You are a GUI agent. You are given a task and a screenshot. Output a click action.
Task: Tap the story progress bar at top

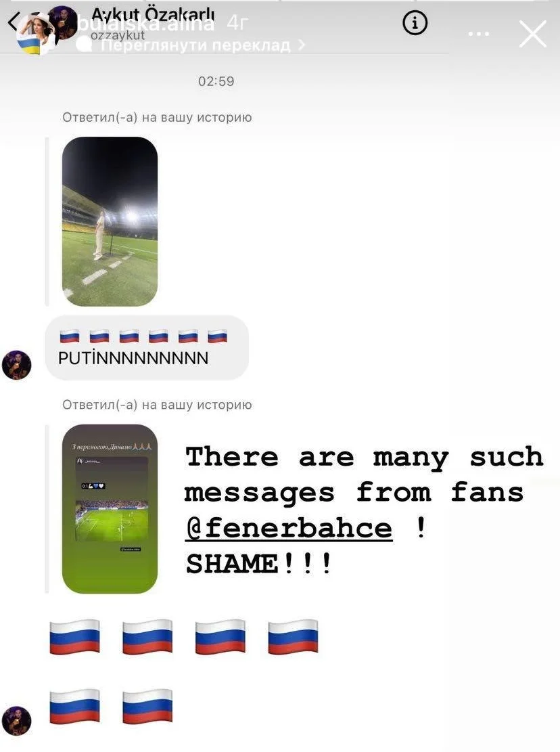point(280,1)
